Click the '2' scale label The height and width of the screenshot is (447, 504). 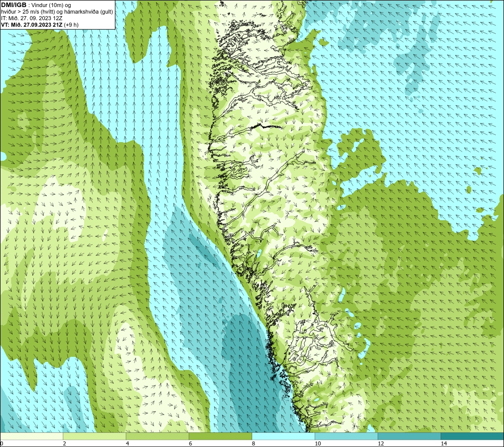[x=65, y=444]
